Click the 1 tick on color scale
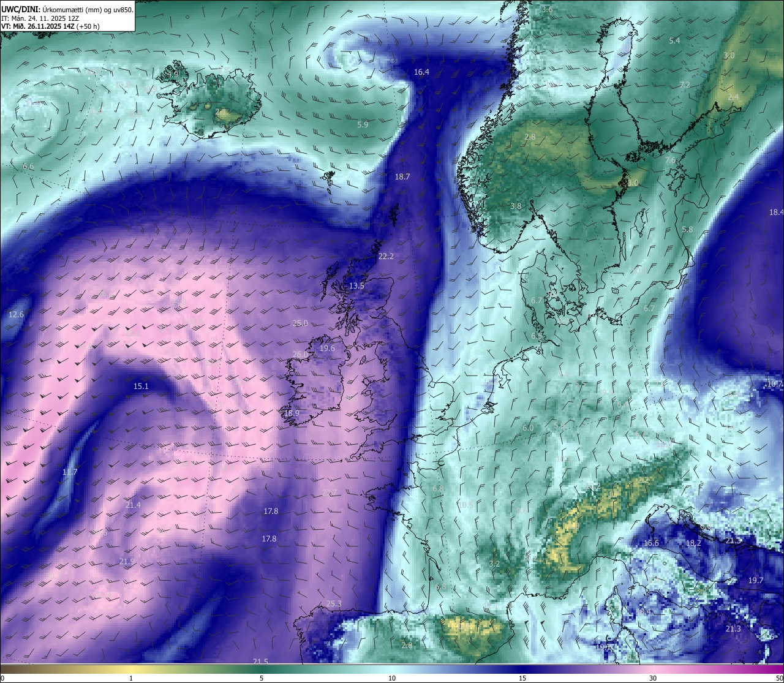The width and height of the screenshot is (784, 683). tap(131, 678)
